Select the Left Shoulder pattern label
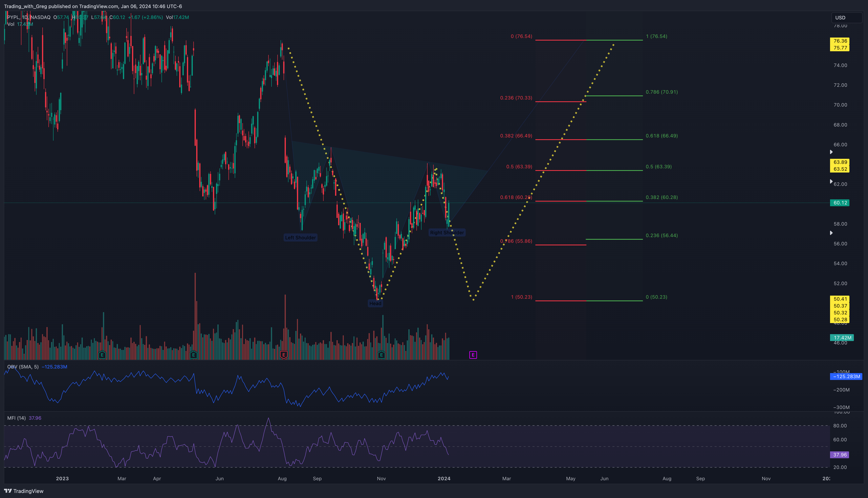Image resolution: width=868 pixels, height=498 pixels. [300, 237]
